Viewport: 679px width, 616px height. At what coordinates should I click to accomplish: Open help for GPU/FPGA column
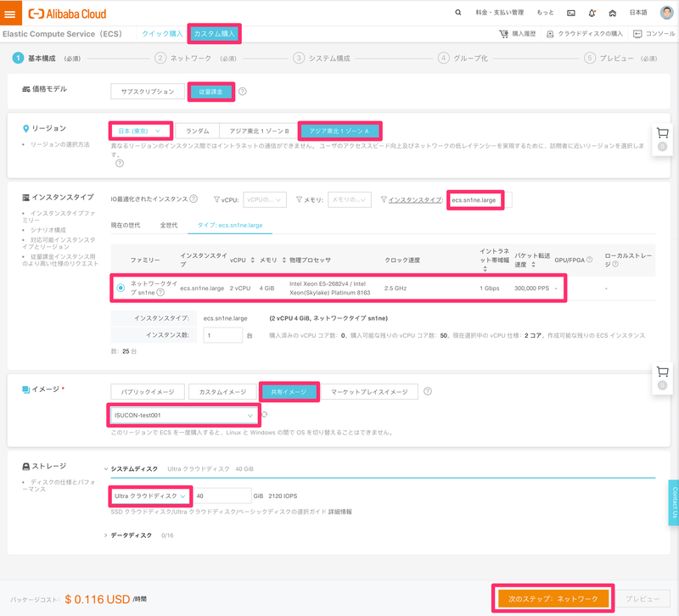pos(589,260)
